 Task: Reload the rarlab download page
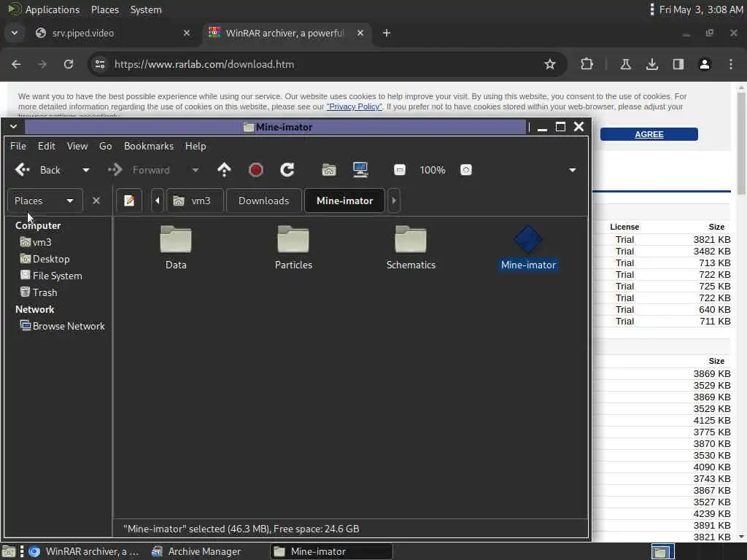point(69,64)
